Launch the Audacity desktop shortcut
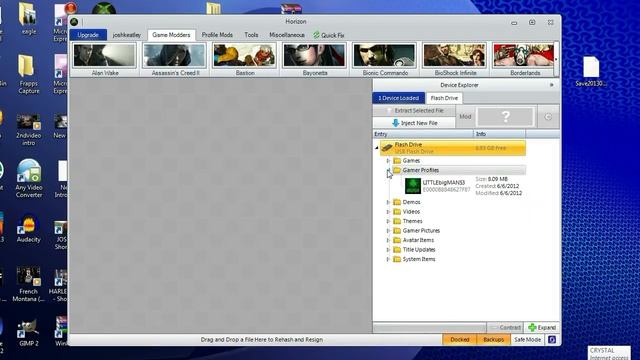 (29, 229)
